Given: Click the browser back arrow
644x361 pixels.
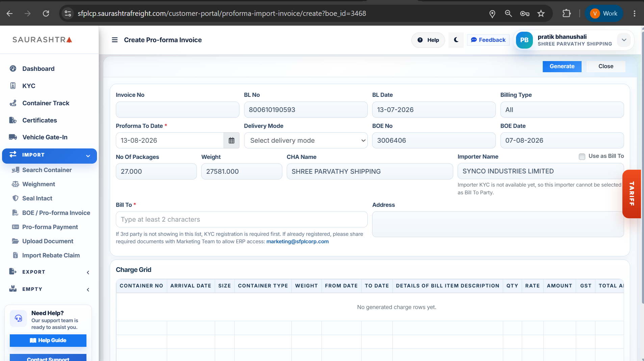Looking at the screenshot, I should point(10,13).
